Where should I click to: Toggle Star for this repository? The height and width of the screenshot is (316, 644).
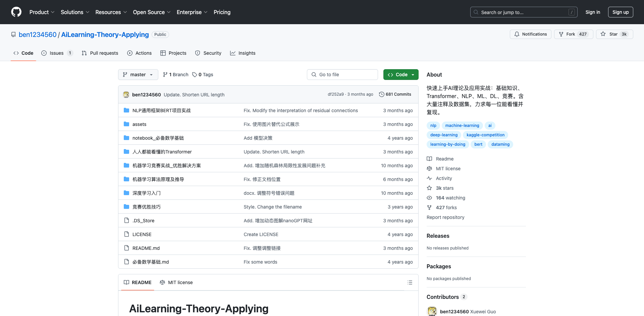pos(614,34)
